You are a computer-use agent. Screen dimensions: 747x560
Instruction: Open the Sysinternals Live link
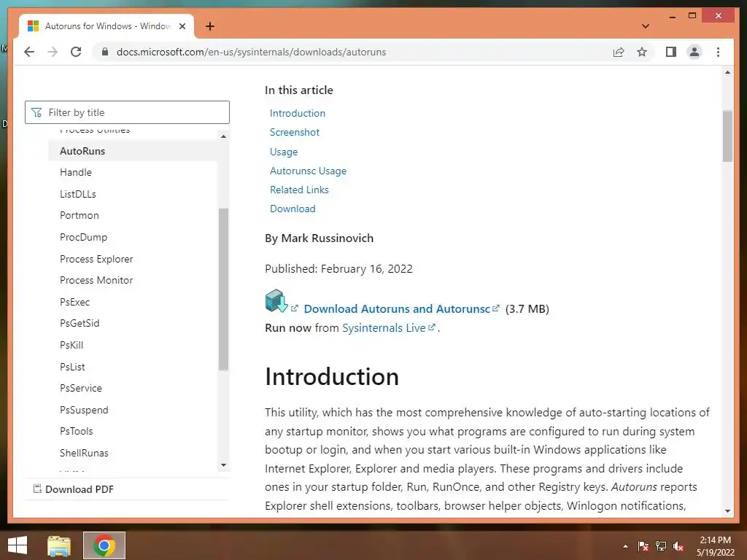click(x=384, y=328)
